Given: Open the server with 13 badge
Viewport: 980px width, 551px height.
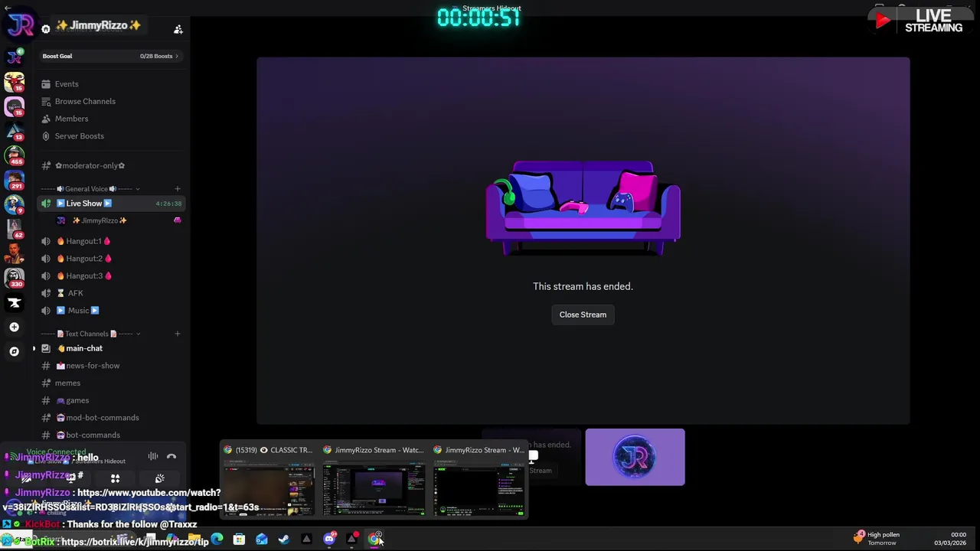Looking at the screenshot, I should point(14,132).
